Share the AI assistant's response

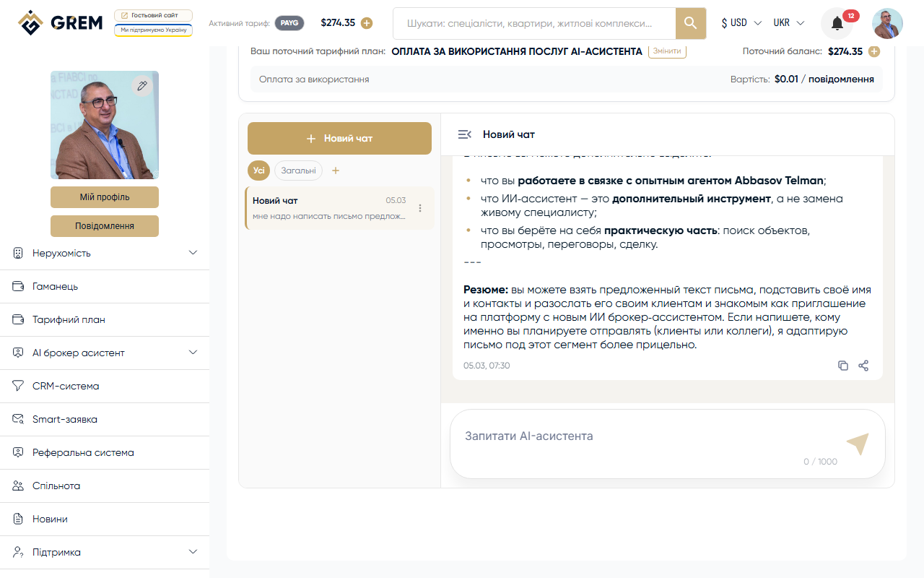[x=863, y=366]
